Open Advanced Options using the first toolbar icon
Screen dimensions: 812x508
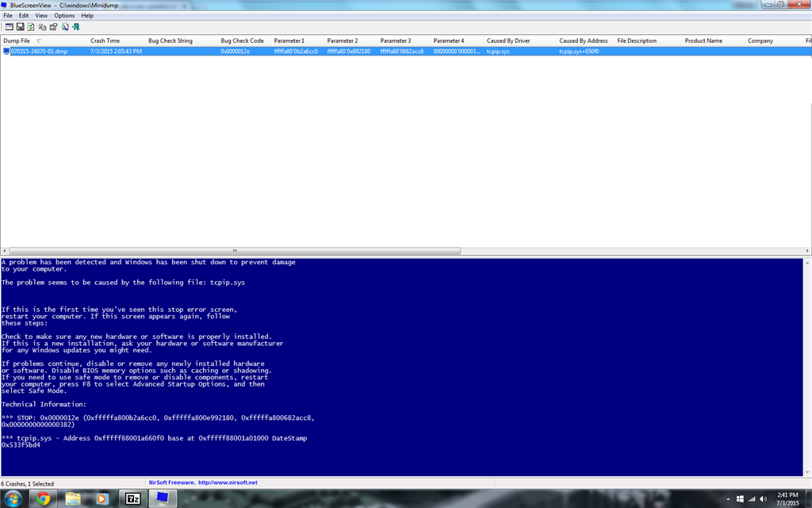10,25
